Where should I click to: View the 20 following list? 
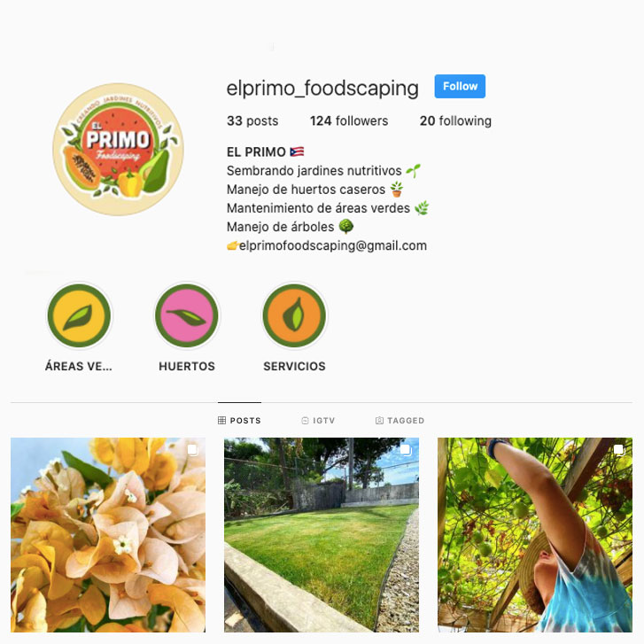(455, 120)
